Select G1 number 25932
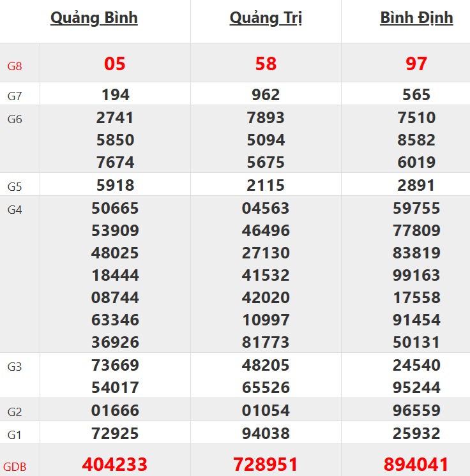The image size is (470, 476). pyautogui.click(x=416, y=434)
